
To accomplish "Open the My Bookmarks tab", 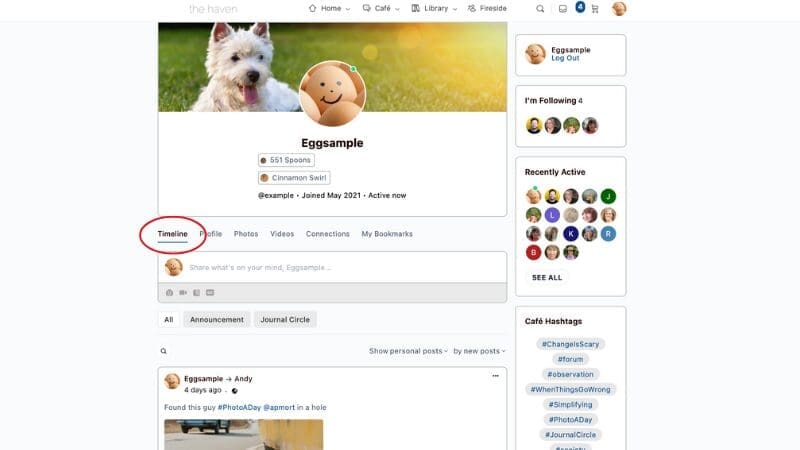I will click(x=387, y=234).
